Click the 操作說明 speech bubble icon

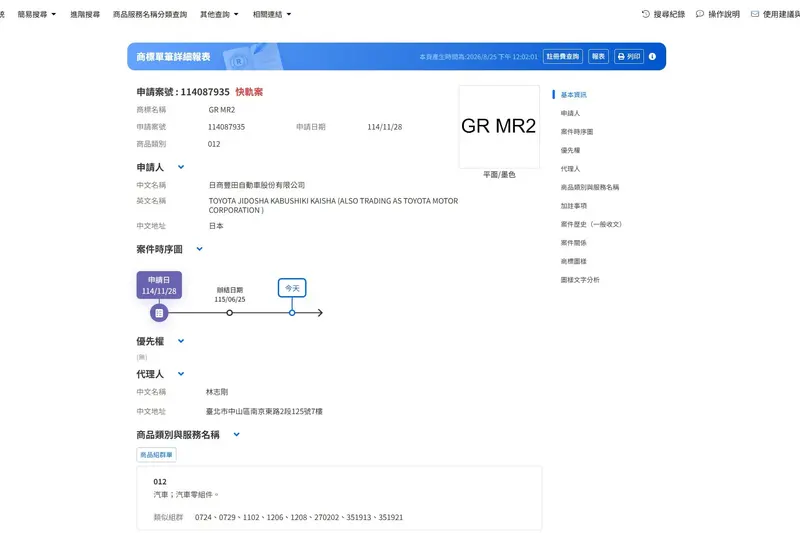click(700, 14)
